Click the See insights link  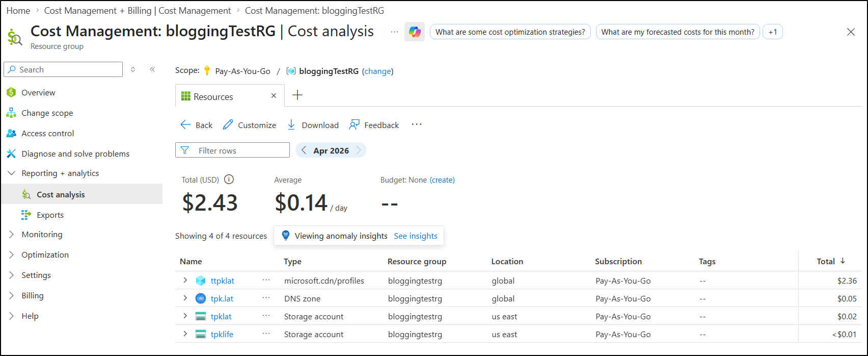[416, 236]
